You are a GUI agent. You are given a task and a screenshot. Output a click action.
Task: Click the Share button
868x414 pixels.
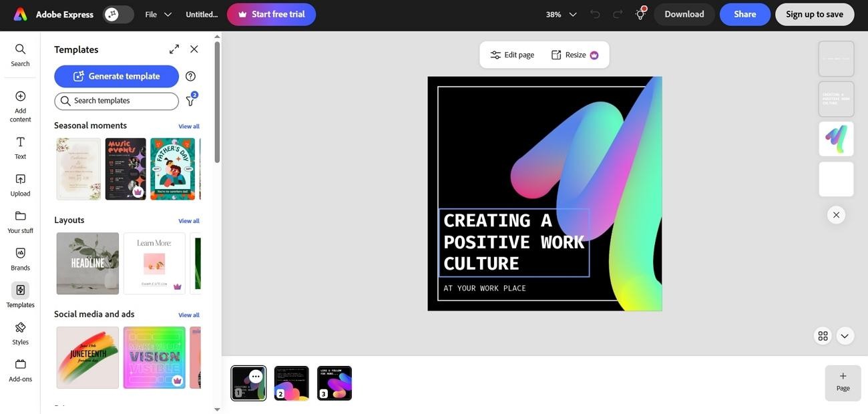(745, 14)
